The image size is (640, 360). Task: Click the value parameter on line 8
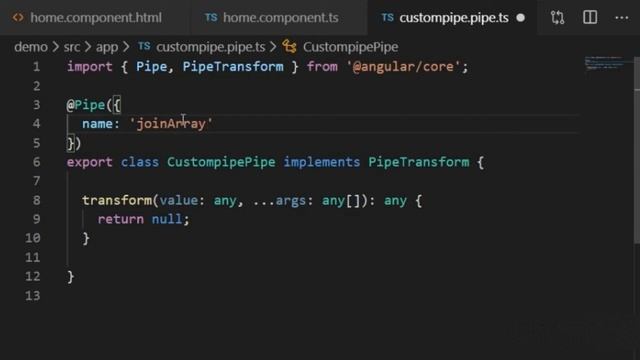179,200
